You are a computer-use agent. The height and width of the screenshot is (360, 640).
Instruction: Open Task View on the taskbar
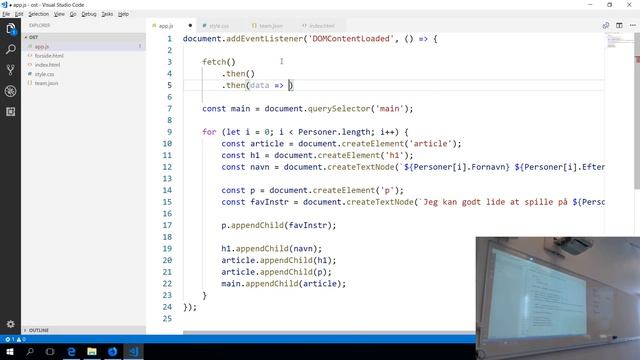coord(50,351)
